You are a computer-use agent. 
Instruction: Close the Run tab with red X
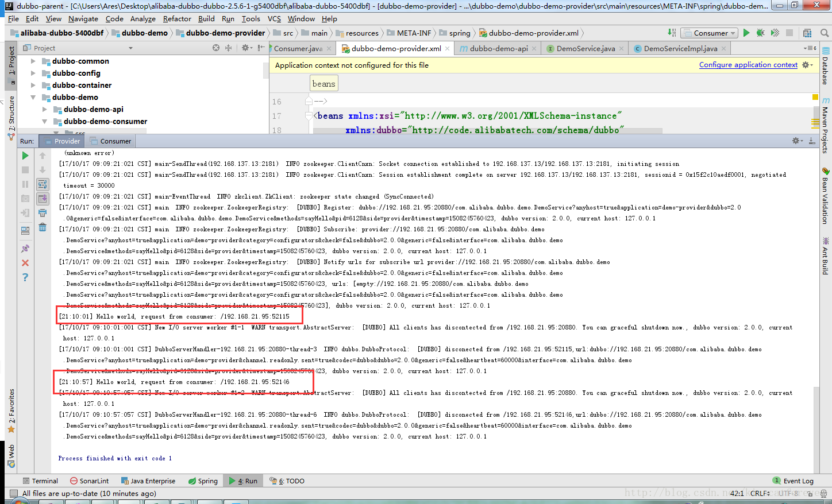coord(25,263)
